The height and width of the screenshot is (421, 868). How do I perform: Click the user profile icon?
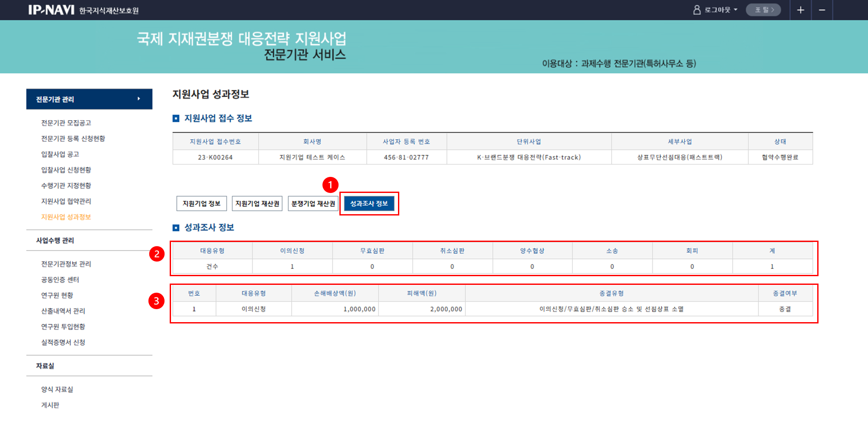click(x=697, y=10)
